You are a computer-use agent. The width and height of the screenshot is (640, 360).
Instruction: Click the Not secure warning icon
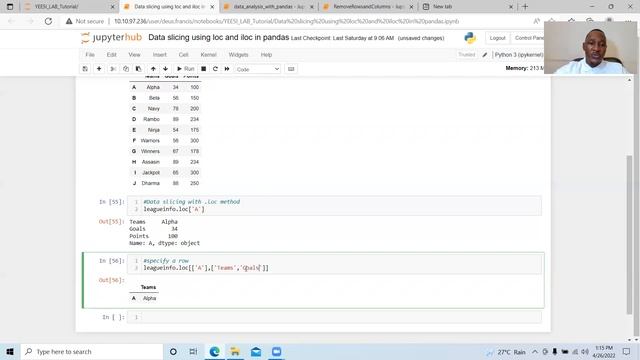point(69,21)
